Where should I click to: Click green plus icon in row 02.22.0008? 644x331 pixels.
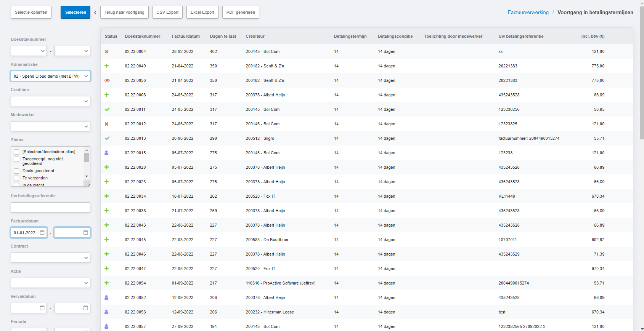pos(107,95)
